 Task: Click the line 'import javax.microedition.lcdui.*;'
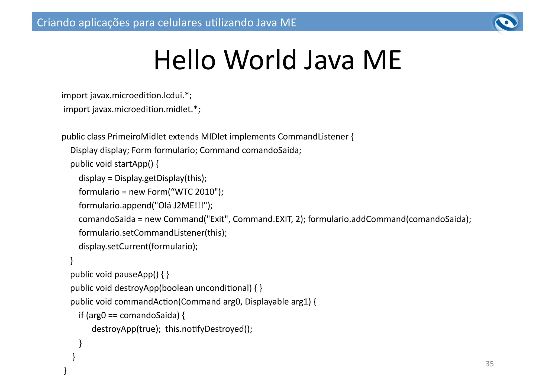coord(127,95)
